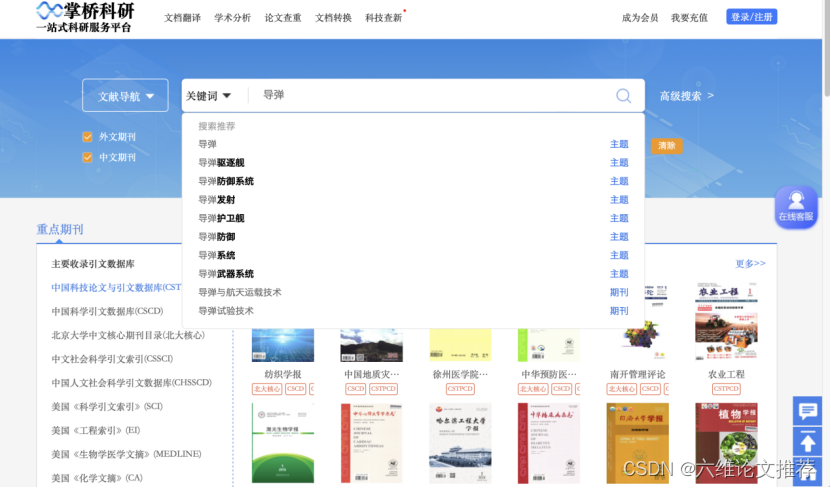The image size is (831, 488).
Task: Select 中国科技论文与引文数据库 in sidebar
Action: pos(116,288)
